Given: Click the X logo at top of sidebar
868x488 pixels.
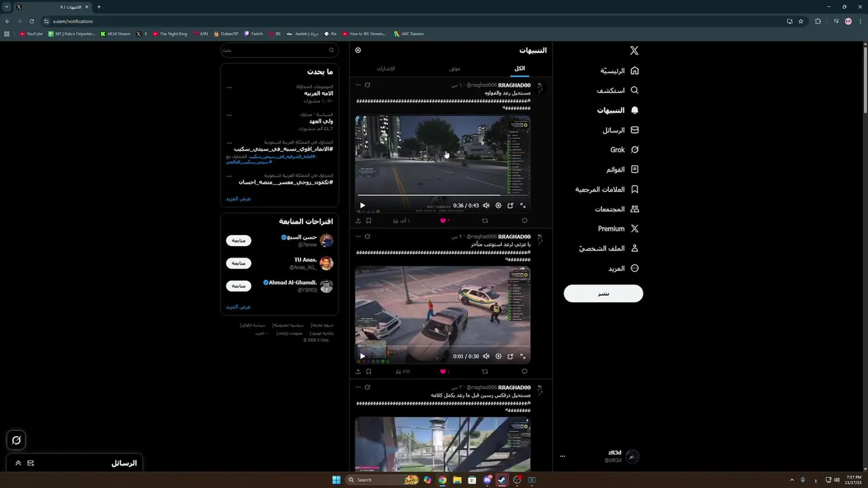Looking at the screenshot, I should (x=634, y=51).
